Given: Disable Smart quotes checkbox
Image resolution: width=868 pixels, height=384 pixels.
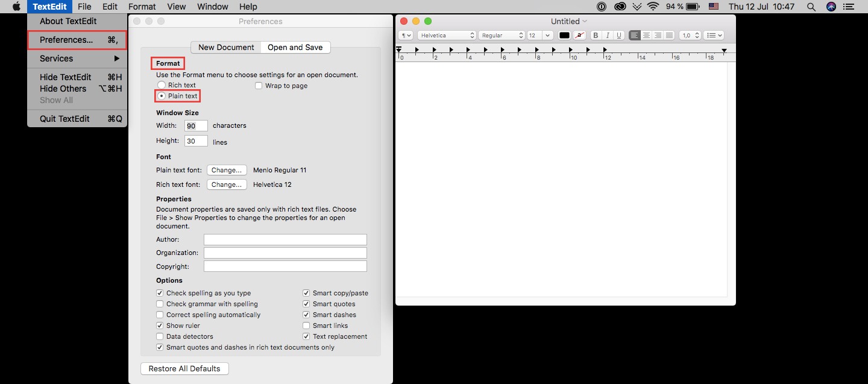Looking at the screenshot, I should pos(306,304).
